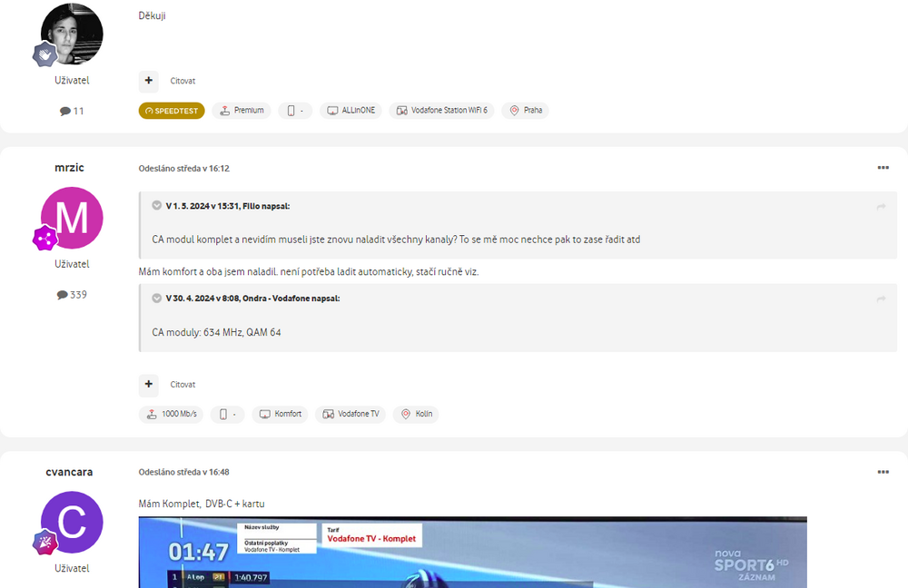
Task: Click Citovat under the Děkuji post
Action: 183,81
